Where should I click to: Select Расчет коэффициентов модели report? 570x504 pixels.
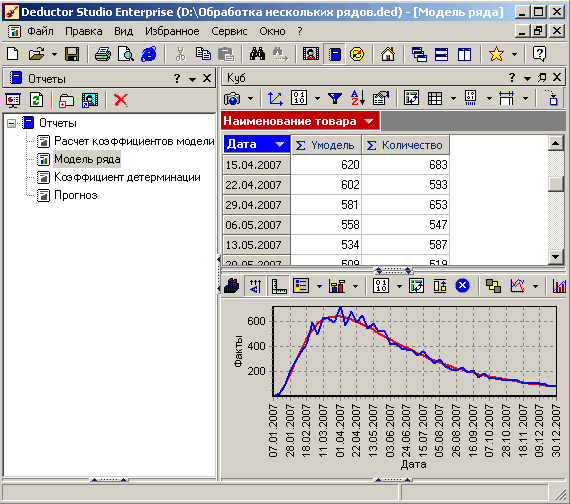pyautogui.click(x=134, y=141)
